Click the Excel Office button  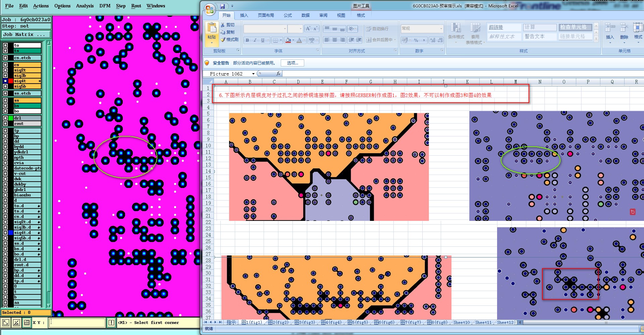click(x=209, y=9)
